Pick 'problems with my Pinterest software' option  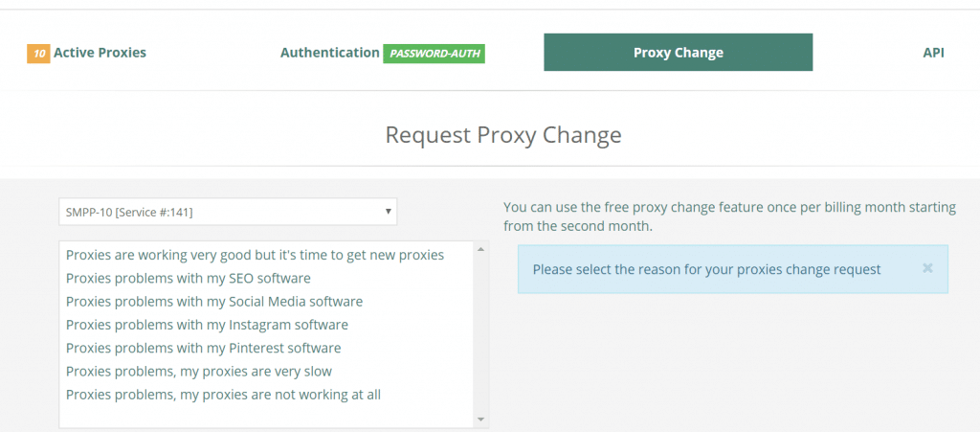(x=203, y=348)
